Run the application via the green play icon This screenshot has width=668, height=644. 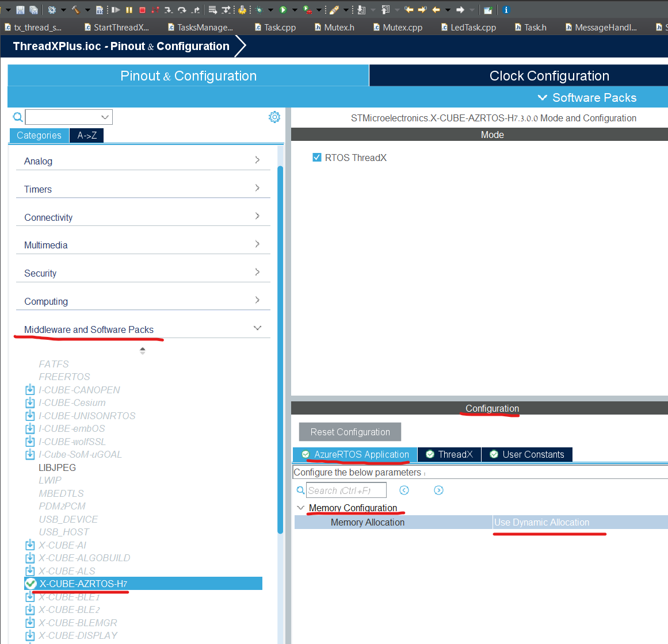283,10
